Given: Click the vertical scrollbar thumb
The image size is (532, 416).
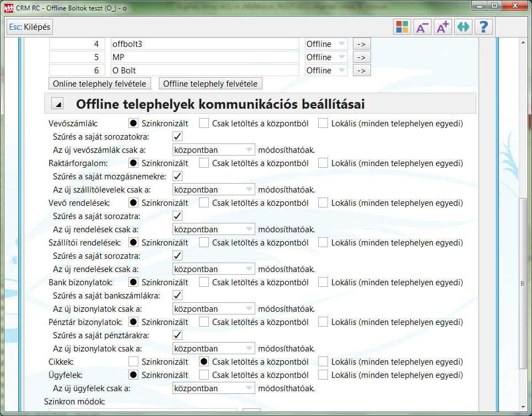Looking at the screenshot, I should 523,284.
